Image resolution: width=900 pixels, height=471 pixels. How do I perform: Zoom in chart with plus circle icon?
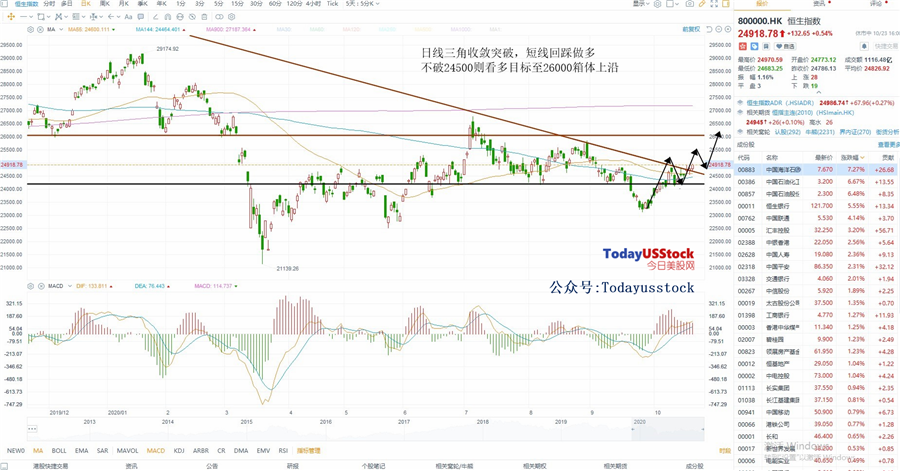coord(728,29)
